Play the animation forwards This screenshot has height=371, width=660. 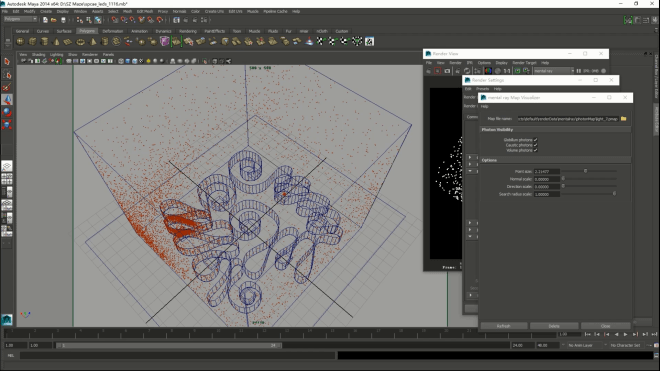pos(625,334)
